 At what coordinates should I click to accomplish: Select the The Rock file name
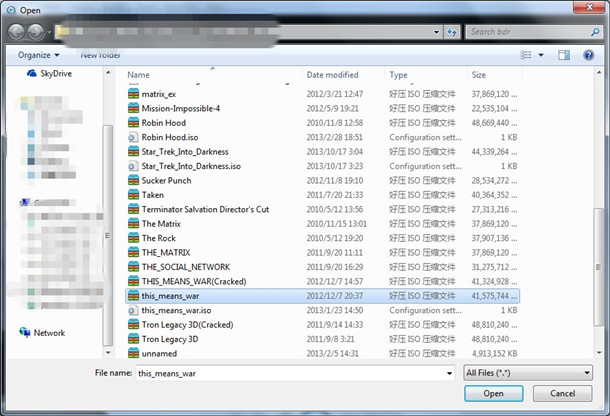(158, 238)
